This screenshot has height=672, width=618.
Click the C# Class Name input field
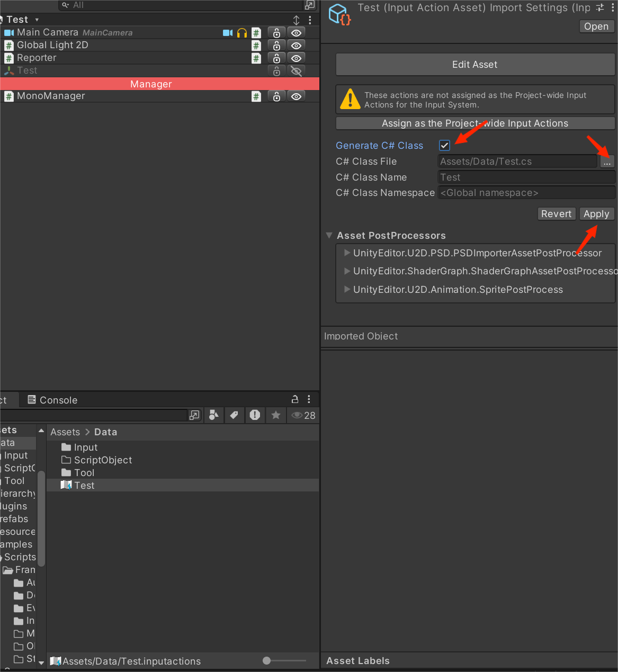pyautogui.click(x=526, y=177)
